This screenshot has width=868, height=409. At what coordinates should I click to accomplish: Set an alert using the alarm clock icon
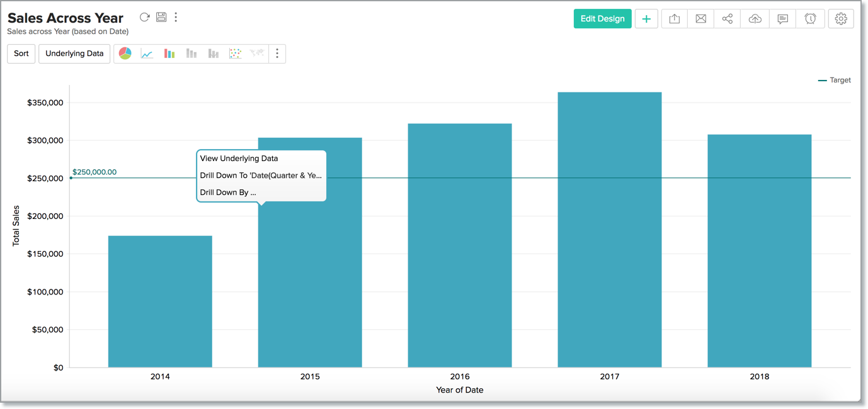pyautogui.click(x=810, y=19)
